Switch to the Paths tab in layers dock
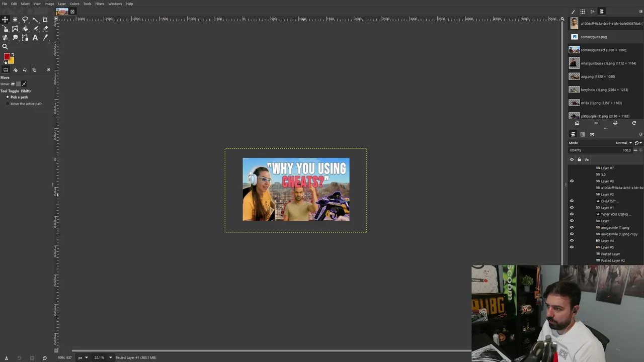The width and height of the screenshot is (644, 362). point(592,134)
